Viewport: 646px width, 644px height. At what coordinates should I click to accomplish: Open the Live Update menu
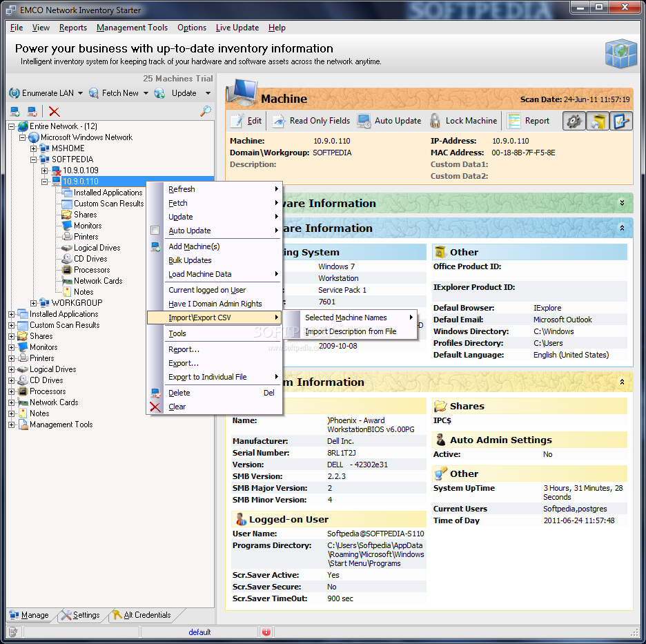(x=237, y=28)
